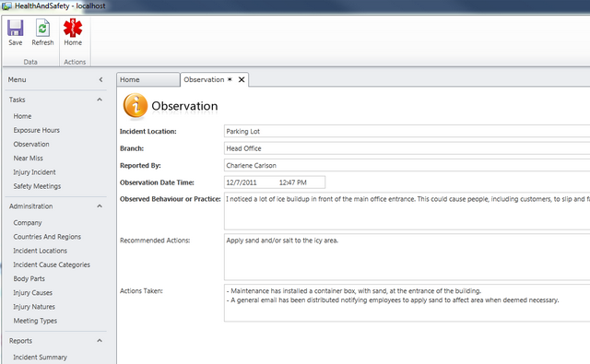Click the Menu header label
The height and width of the screenshot is (364, 590).
[18, 80]
